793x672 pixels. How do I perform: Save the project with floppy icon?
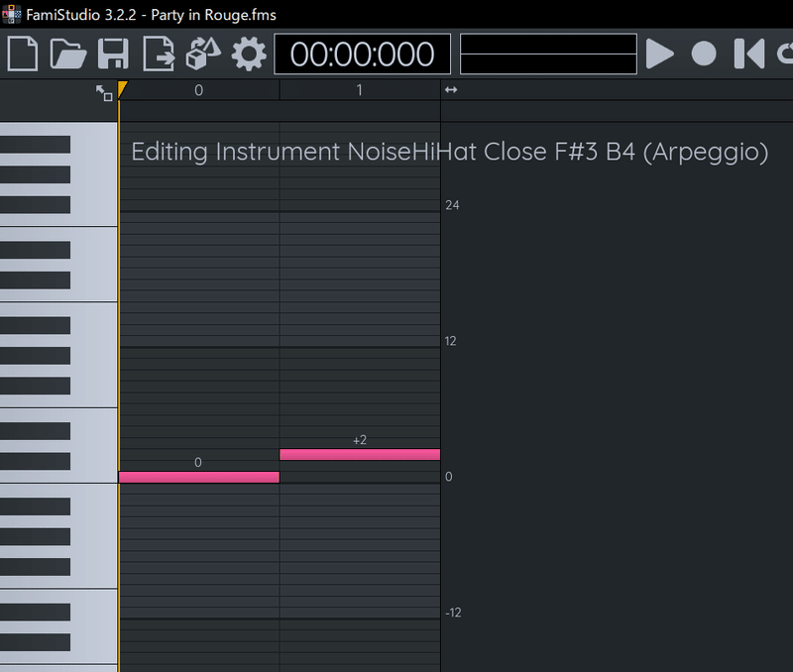click(x=112, y=54)
